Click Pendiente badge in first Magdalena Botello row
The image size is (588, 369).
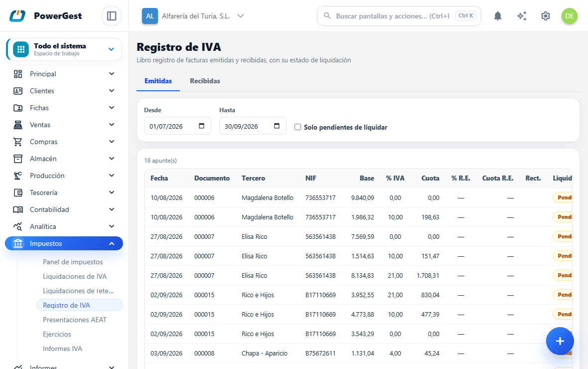(x=563, y=197)
